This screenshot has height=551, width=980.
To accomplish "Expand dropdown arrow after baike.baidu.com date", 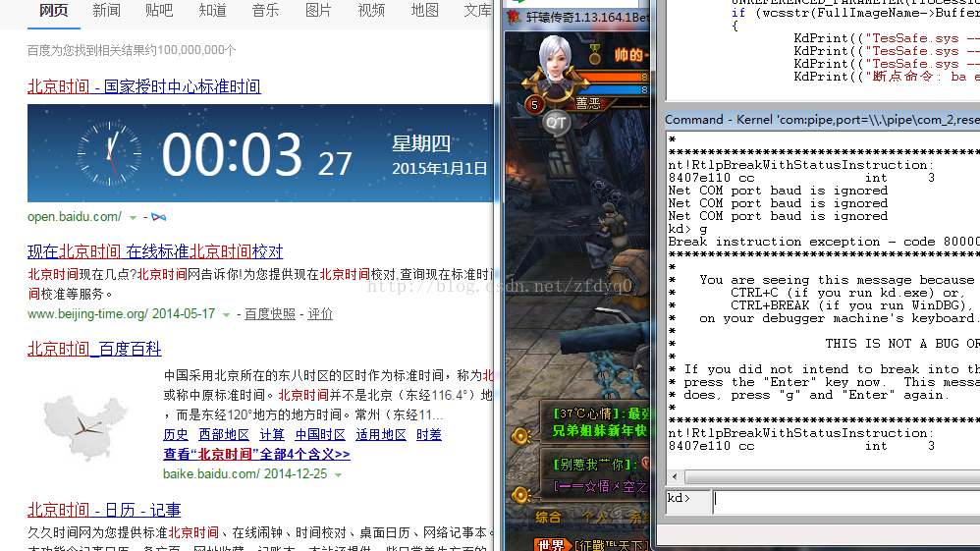I will point(338,474).
